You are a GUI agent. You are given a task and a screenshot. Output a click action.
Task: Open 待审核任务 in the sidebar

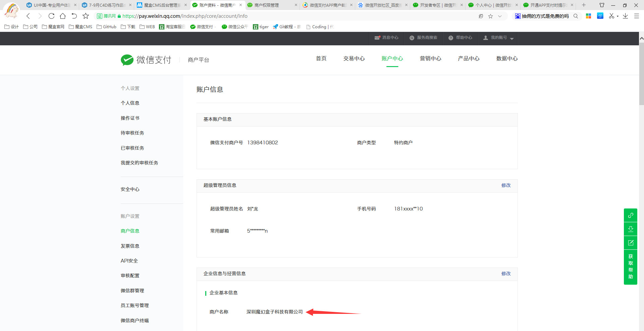click(x=132, y=133)
